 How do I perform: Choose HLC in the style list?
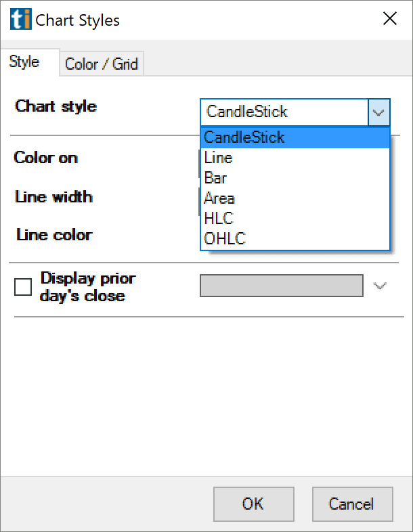coord(295,218)
